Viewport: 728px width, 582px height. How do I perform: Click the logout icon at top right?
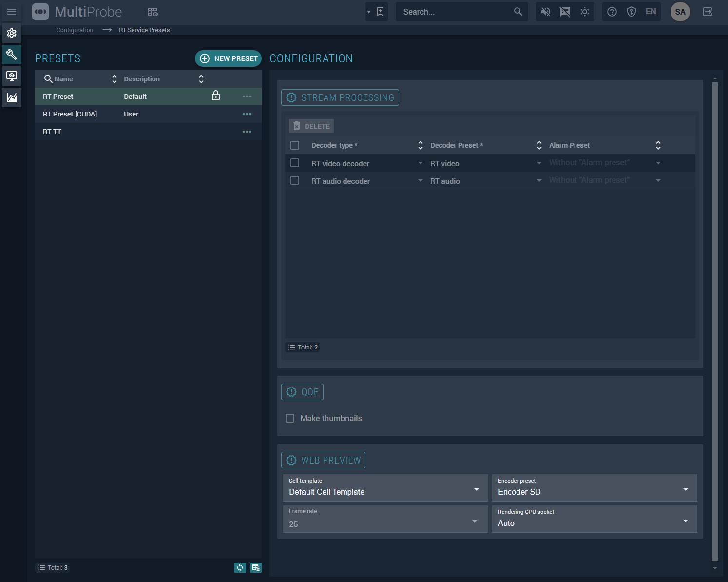(x=708, y=12)
